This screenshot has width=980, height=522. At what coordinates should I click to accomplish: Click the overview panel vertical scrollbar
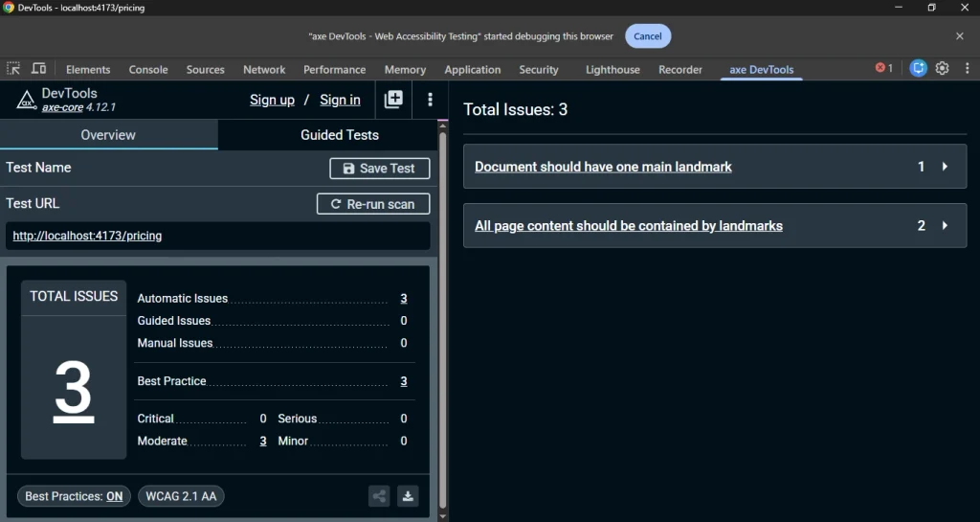pos(442,319)
